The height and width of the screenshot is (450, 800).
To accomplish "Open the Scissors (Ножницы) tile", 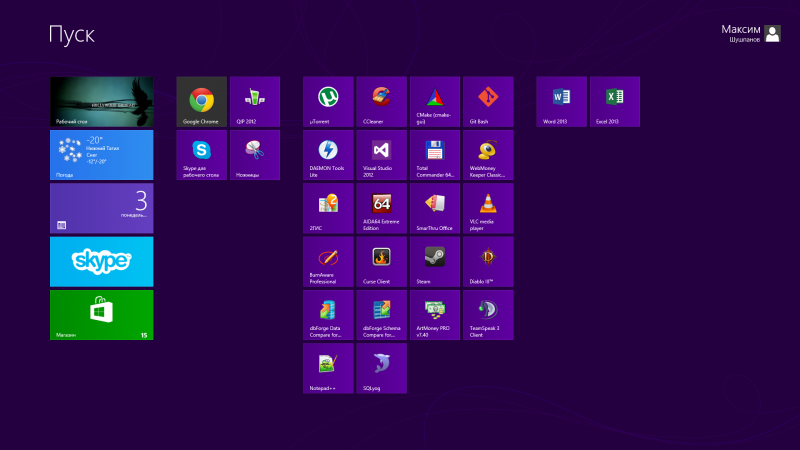I will tap(255, 155).
